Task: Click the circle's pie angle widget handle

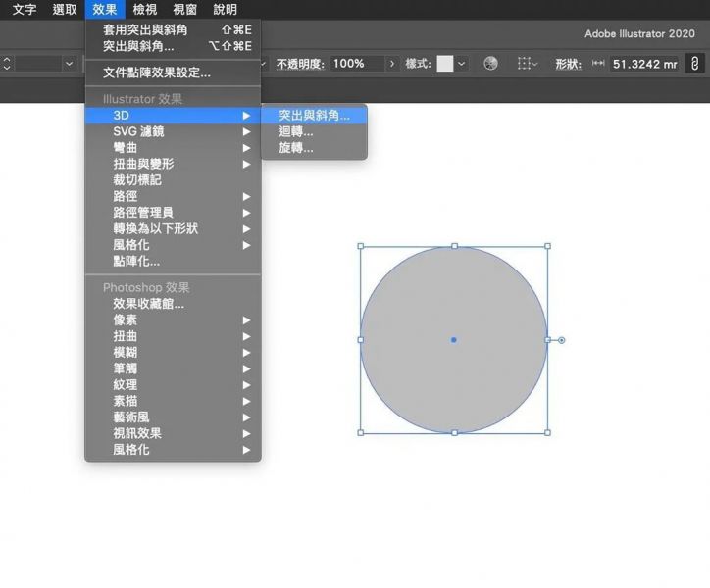Action: coord(561,340)
